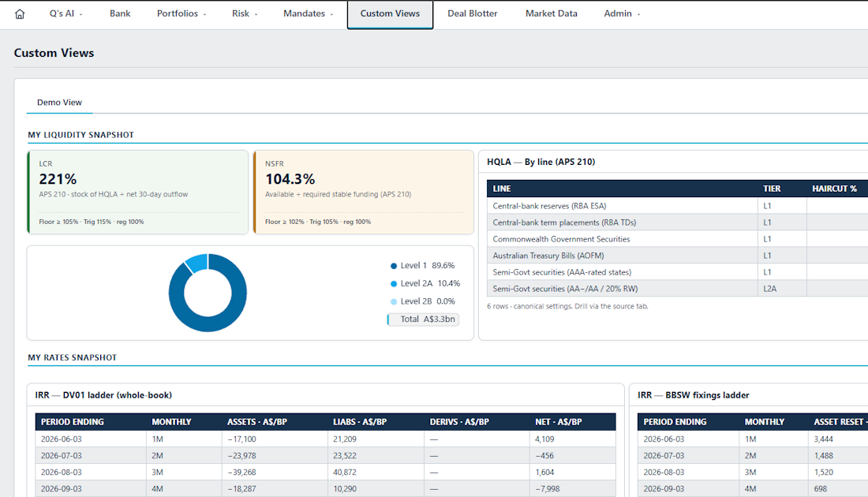
Task: Open the Bank menu item
Action: tap(120, 14)
